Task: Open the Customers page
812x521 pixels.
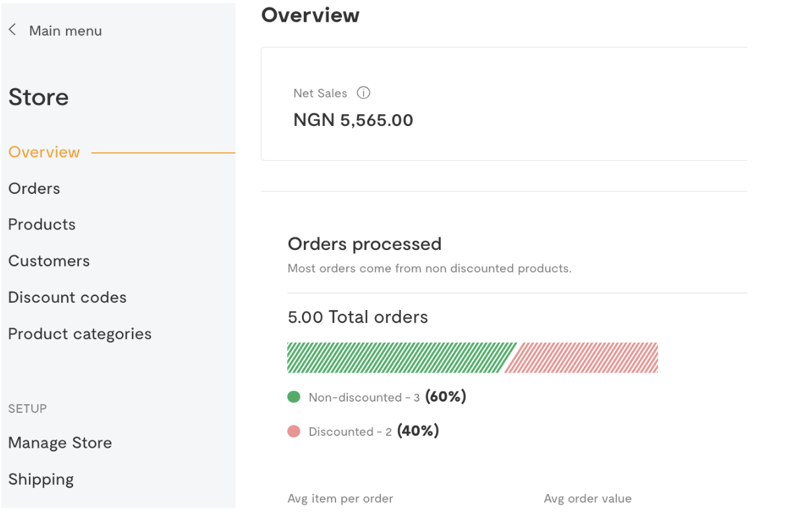Action: pyautogui.click(x=49, y=261)
